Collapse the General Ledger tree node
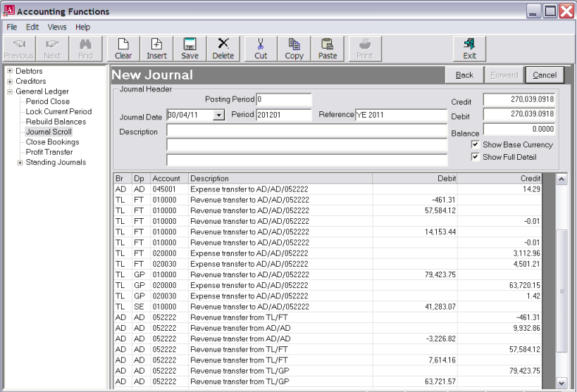 tap(10, 91)
